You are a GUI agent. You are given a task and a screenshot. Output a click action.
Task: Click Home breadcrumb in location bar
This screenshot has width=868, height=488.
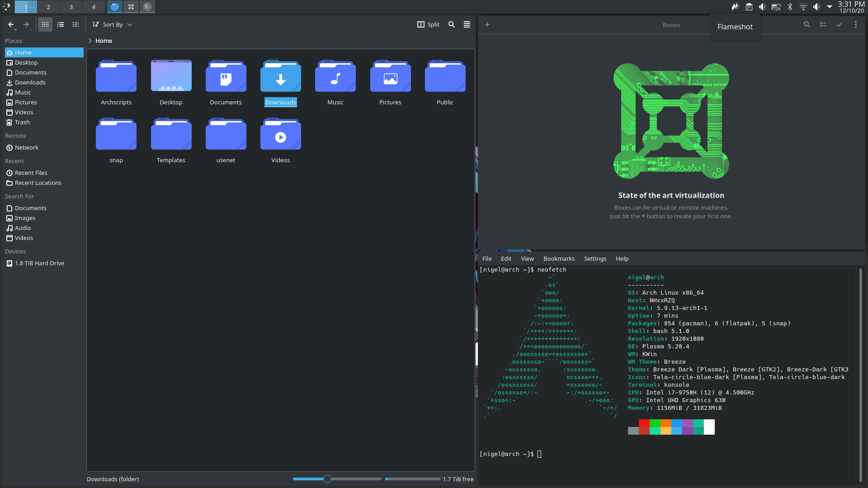click(104, 41)
